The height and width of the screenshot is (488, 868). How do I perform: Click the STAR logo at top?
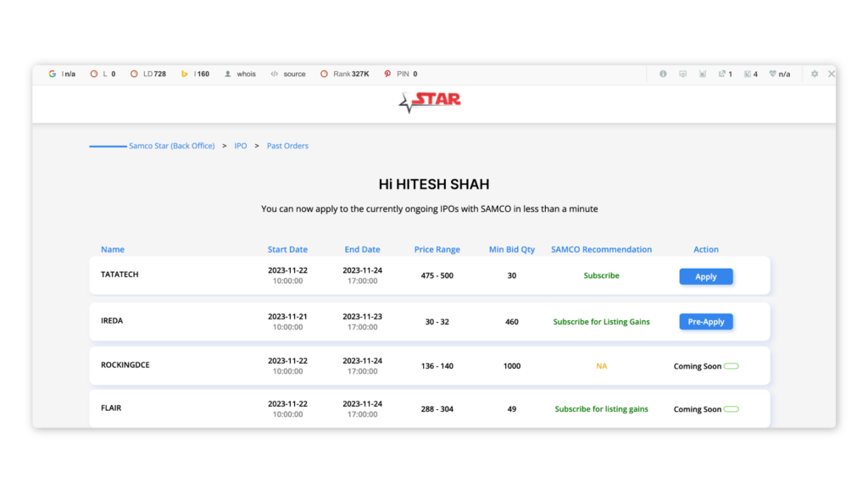click(430, 102)
